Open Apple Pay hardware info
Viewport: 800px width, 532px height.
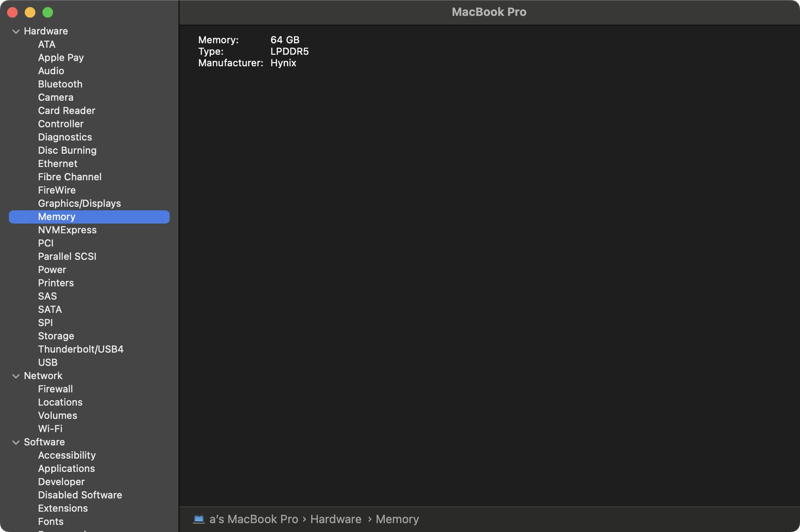(61, 58)
